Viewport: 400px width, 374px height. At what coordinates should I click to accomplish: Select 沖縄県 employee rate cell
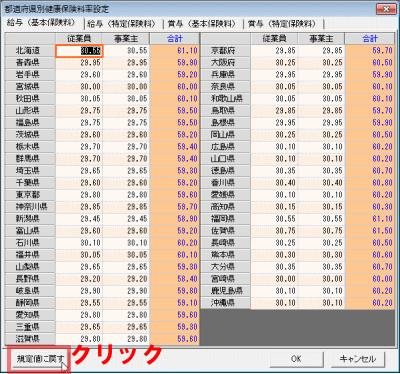(x=274, y=303)
